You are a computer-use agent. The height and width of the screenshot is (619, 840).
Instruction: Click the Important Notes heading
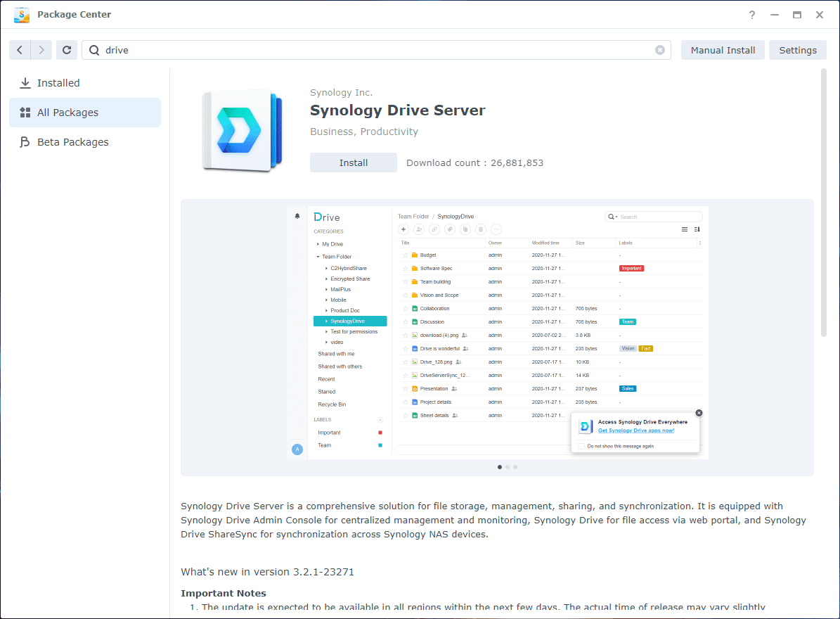point(224,593)
